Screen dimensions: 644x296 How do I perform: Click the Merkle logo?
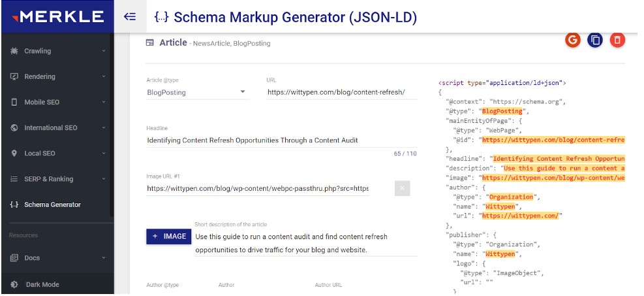pyautogui.click(x=57, y=16)
